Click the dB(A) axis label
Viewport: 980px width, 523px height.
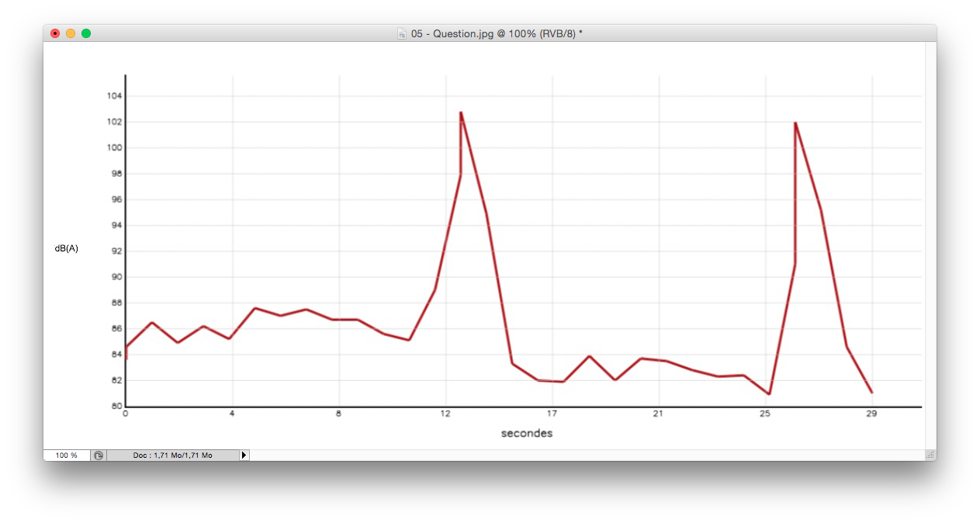[67, 248]
